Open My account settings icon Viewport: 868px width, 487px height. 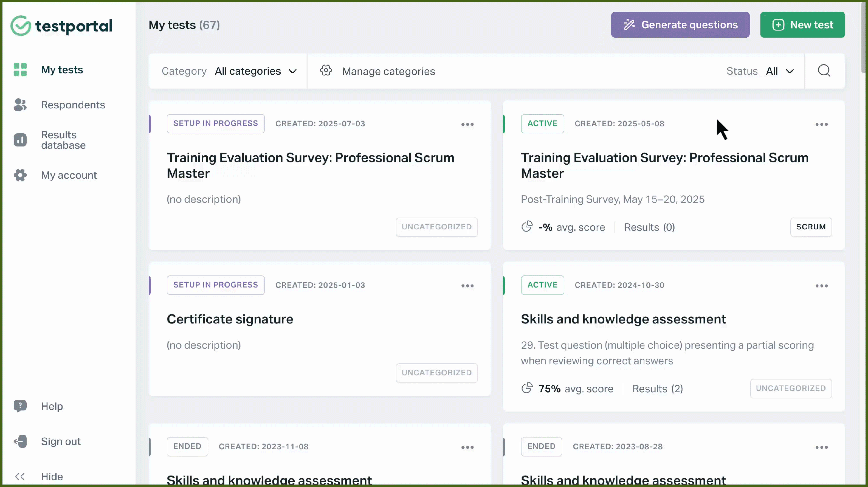coord(20,175)
